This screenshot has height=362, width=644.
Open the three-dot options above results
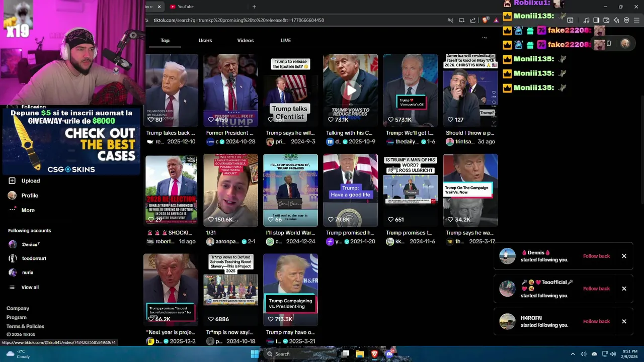coord(484,38)
